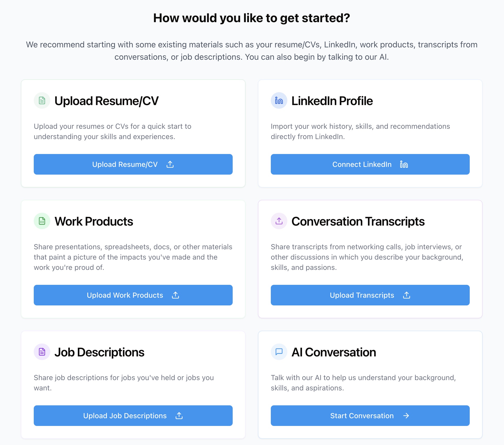Click the right arrow icon in Start Conversation button
504x445 pixels.
tap(406, 416)
